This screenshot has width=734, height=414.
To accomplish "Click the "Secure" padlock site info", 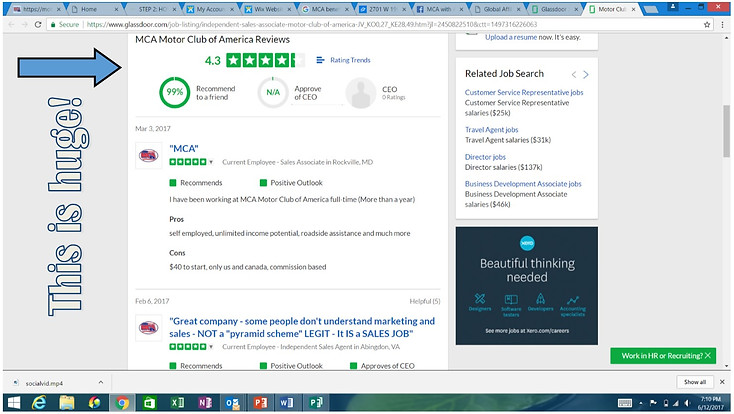I will tap(65, 24).
